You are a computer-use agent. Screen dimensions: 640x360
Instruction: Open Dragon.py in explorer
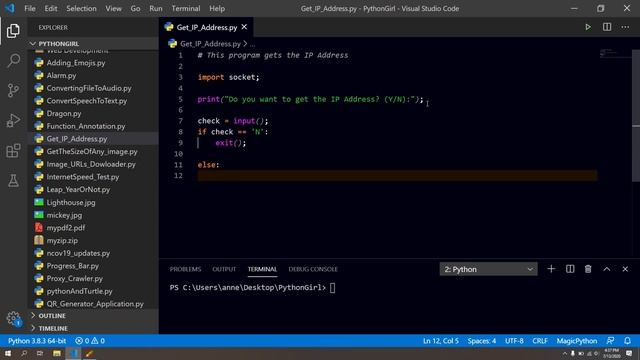click(x=93, y=113)
